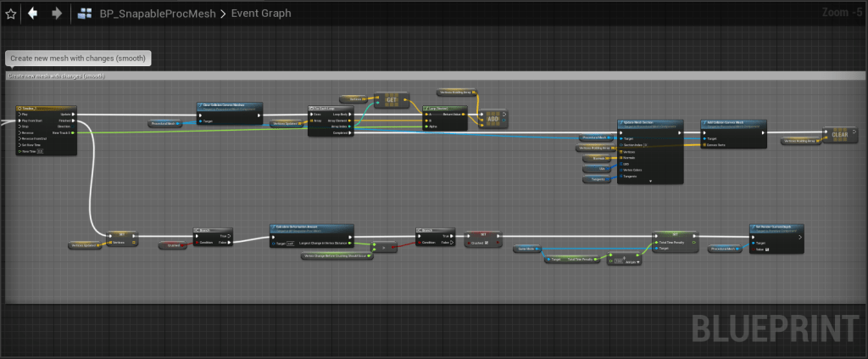This screenshot has height=359, width=868.
Task: Select the For Each Loop node
Action: point(331,109)
